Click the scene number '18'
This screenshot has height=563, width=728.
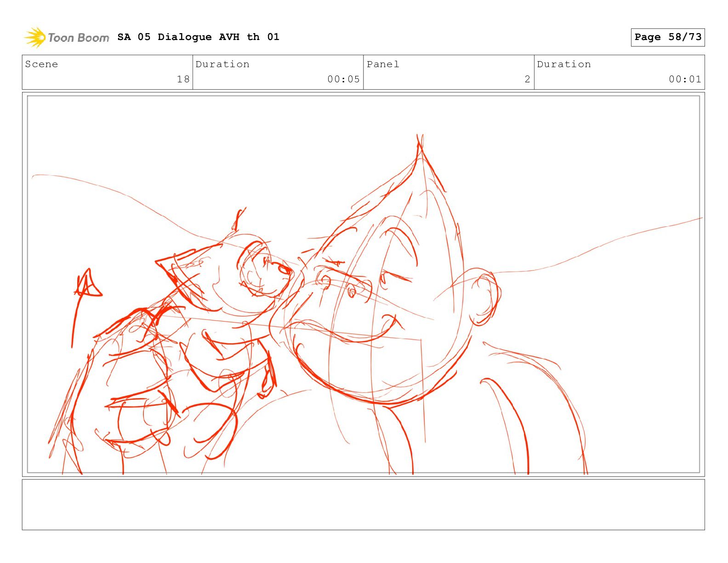[x=183, y=79]
